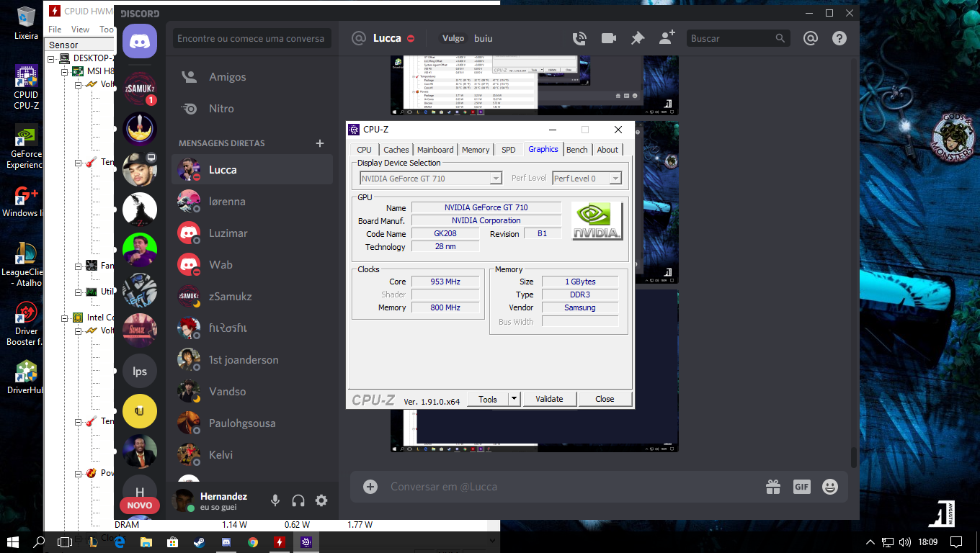Open volume control in system tray
This screenshot has width=980, height=553.
point(904,541)
